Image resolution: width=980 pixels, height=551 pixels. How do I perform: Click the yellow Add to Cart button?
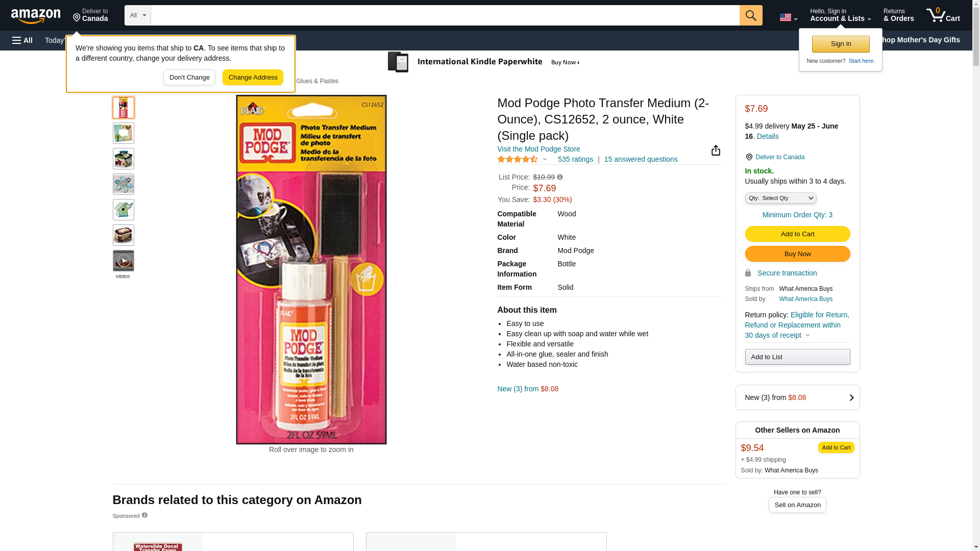[797, 234]
